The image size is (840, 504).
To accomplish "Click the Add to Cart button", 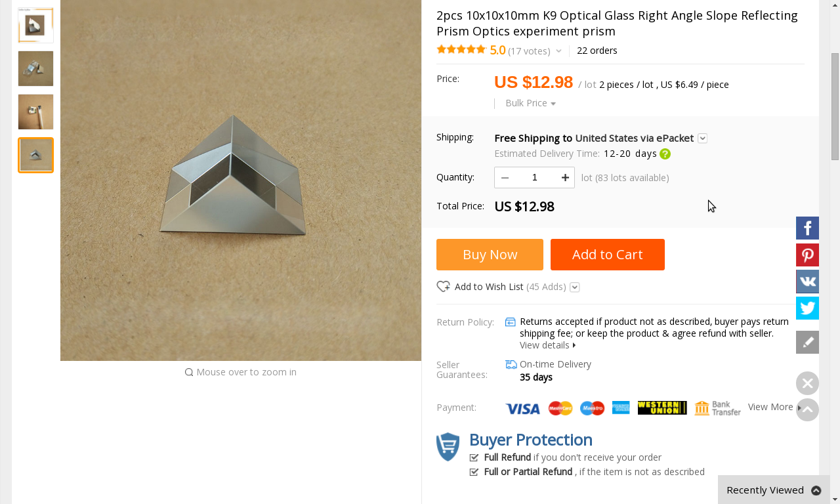I will [607, 255].
